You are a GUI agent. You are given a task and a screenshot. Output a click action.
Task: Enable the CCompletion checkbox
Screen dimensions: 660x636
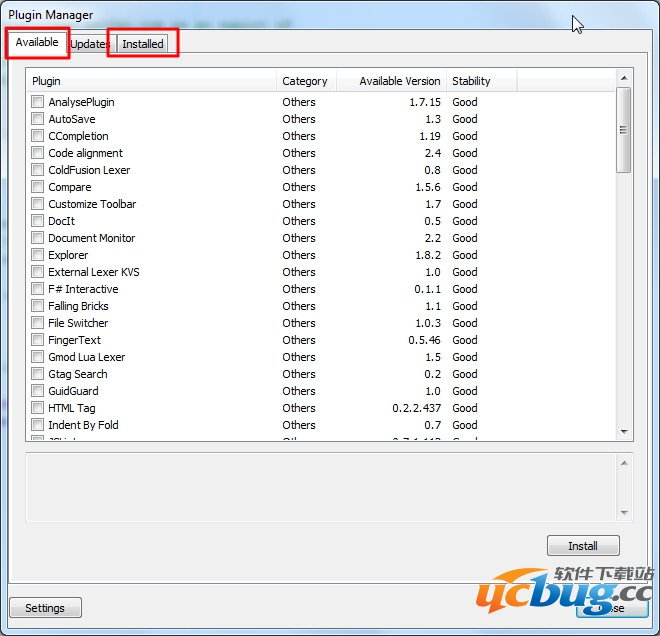tap(37, 136)
